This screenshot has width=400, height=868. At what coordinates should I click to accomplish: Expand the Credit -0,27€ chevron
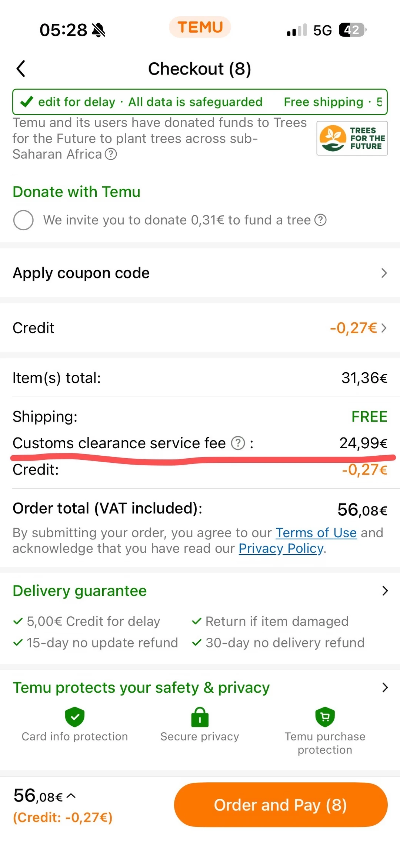384,328
